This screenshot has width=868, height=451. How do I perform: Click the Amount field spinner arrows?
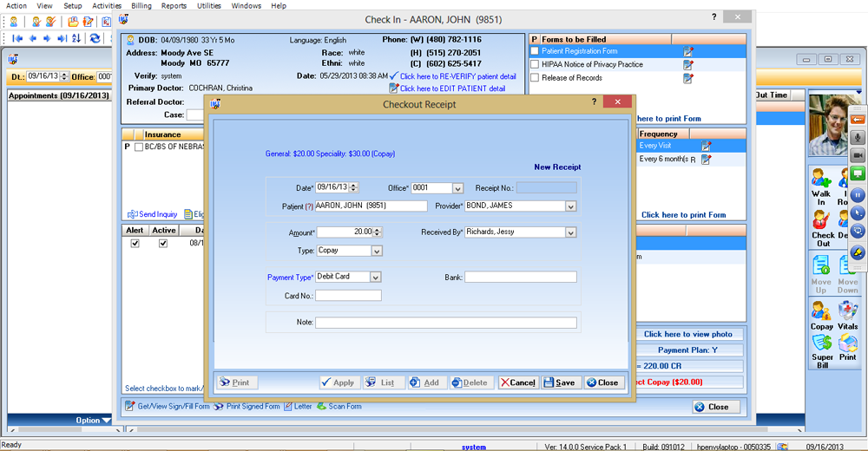[378, 232]
